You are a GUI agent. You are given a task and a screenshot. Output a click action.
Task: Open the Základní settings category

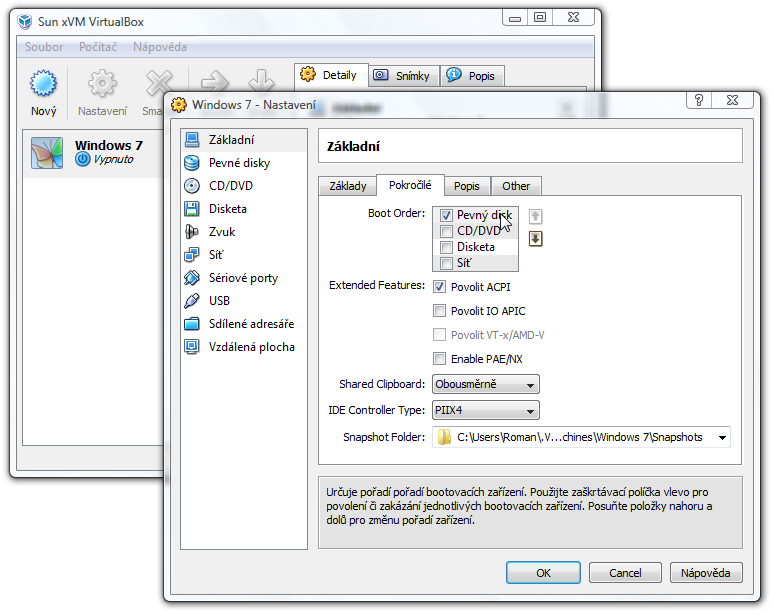pos(244,140)
